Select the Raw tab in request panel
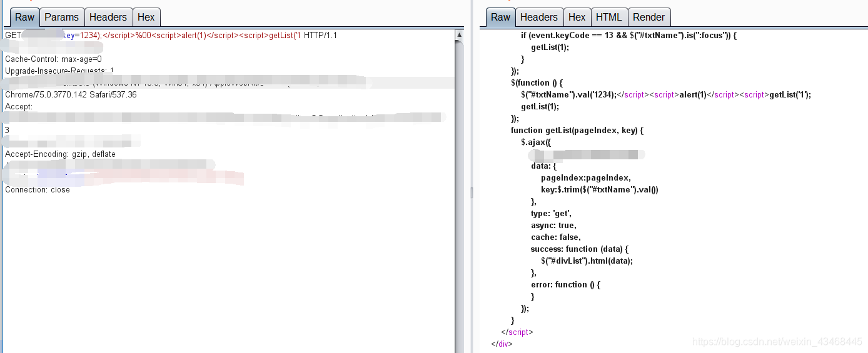868x353 pixels. 25,17
